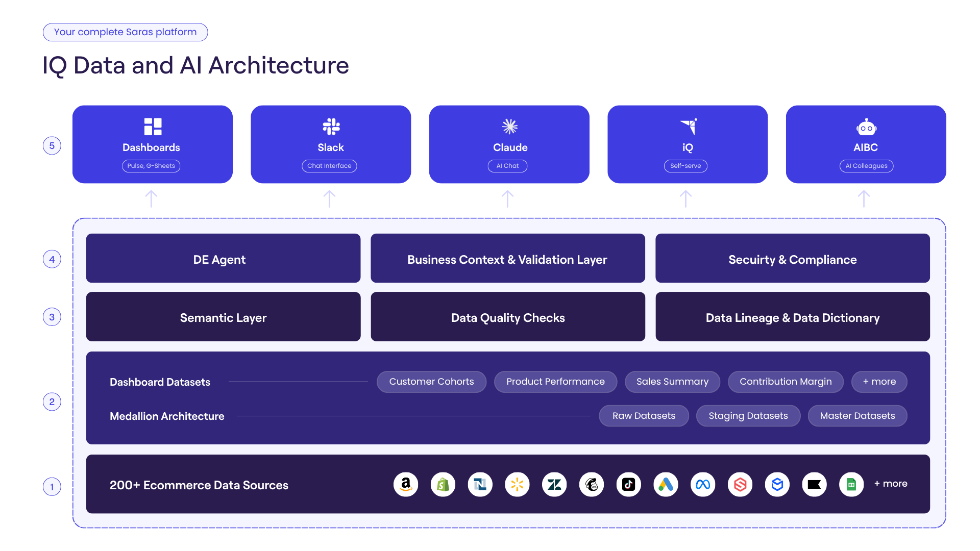Click the Contribution Margin pill
Viewport: 980px width, 551px height.
click(x=786, y=382)
